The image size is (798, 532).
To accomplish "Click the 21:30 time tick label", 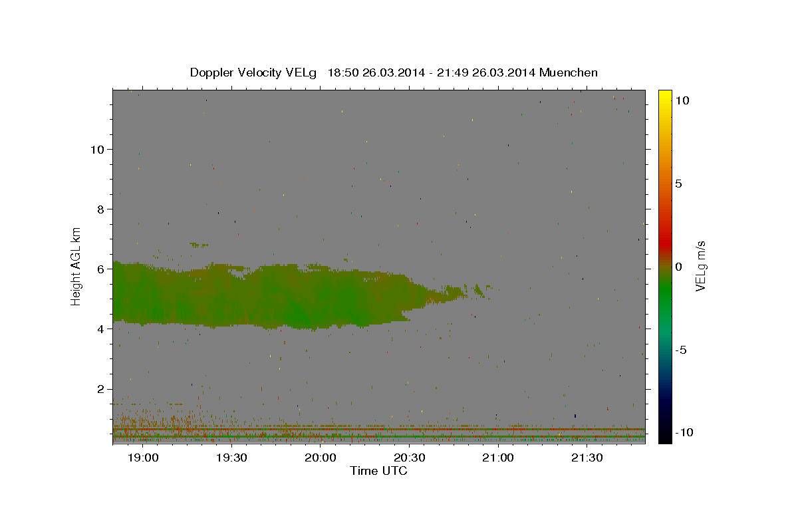I will (x=587, y=458).
